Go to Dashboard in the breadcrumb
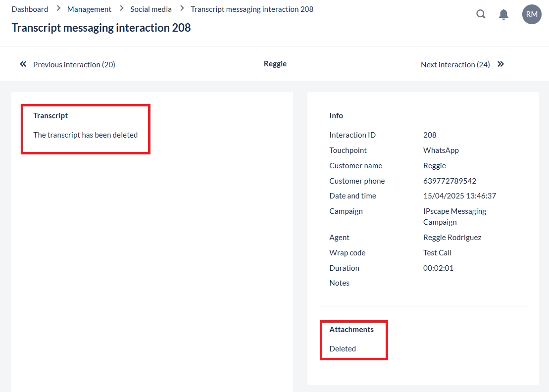Screen dimensions: 549x392 30,9
